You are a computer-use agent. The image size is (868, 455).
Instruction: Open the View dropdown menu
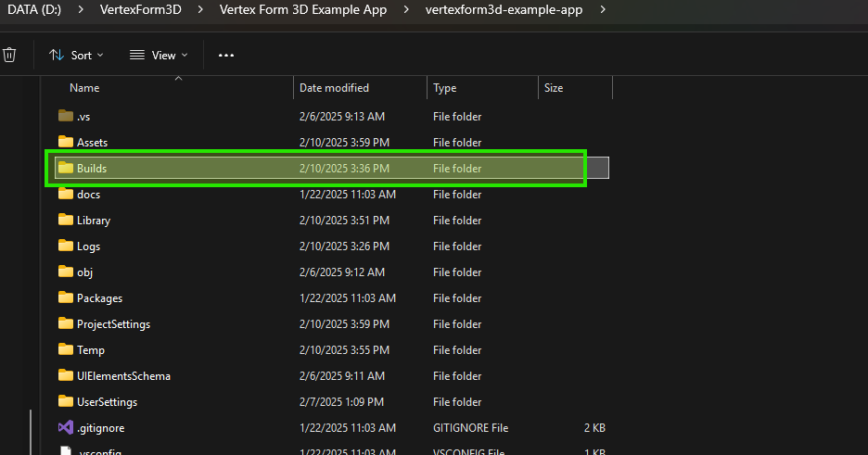pos(158,56)
